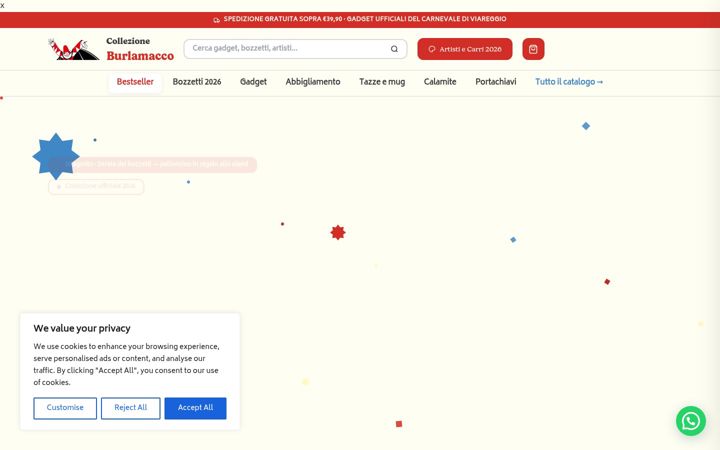This screenshot has width=720, height=450.
Task: Reject all cookies
Action: [x=131, y=408]
